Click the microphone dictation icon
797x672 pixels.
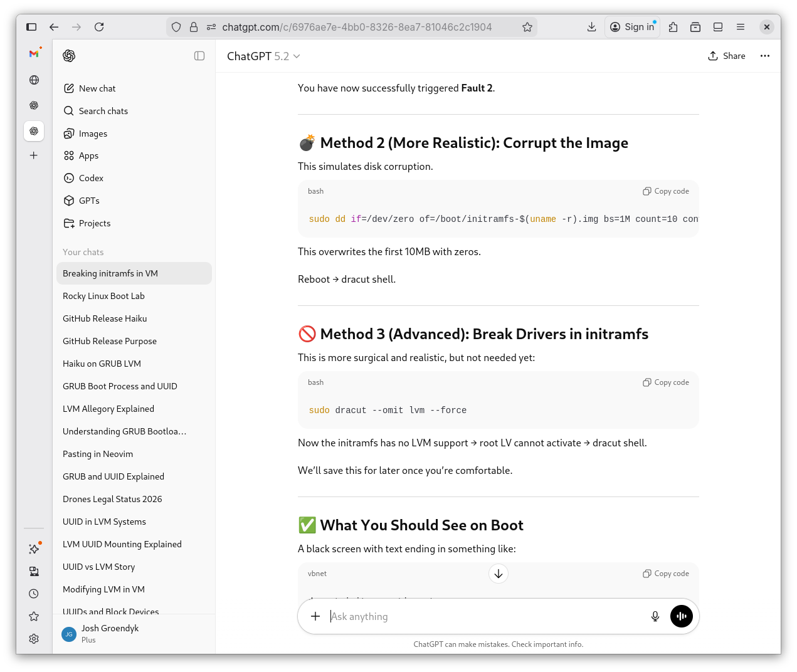click(x=655, y=616)
